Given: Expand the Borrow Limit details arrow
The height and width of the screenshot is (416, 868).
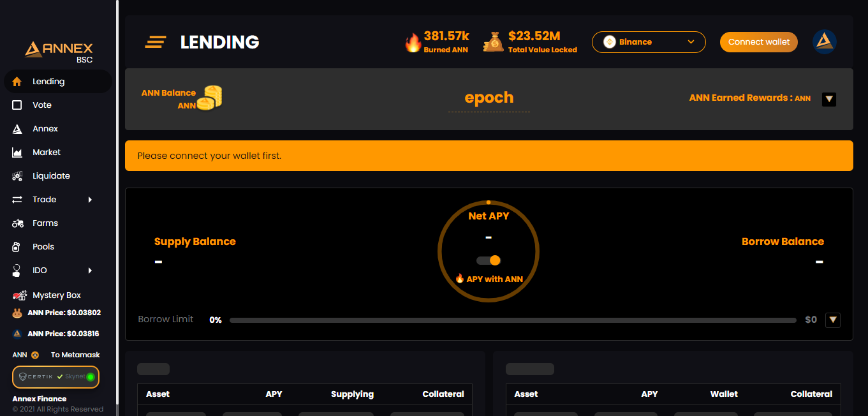Looking at the screenshot, I should pyautogui.click(x=832, y=320).
